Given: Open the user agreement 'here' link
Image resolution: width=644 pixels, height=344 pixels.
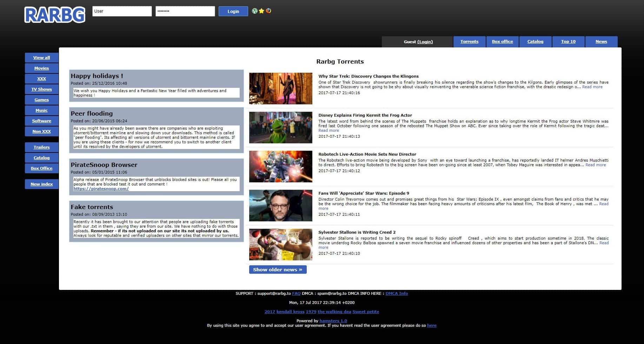Looking at the screenshot, I should coord(432,325).
